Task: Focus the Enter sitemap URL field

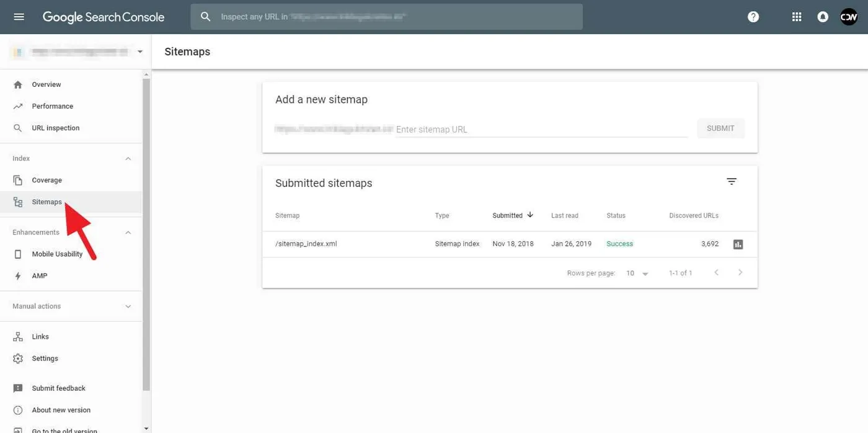Action: [x=542, y=129]
